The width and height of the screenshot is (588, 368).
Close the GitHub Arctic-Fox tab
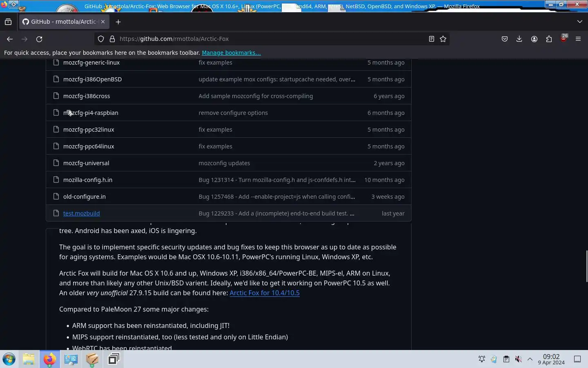[x=103, y=22]
